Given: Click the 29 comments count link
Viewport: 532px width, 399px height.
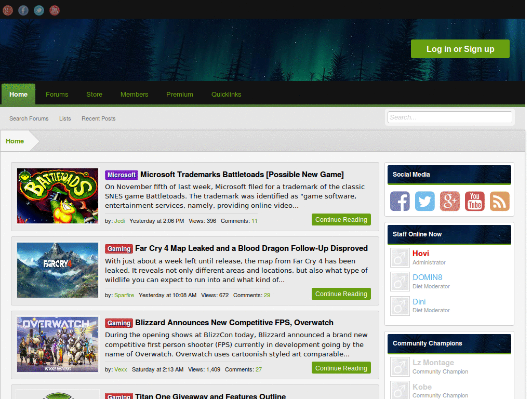Looking at the screenshot, I should pyautogui.click(x=267, y=295).
